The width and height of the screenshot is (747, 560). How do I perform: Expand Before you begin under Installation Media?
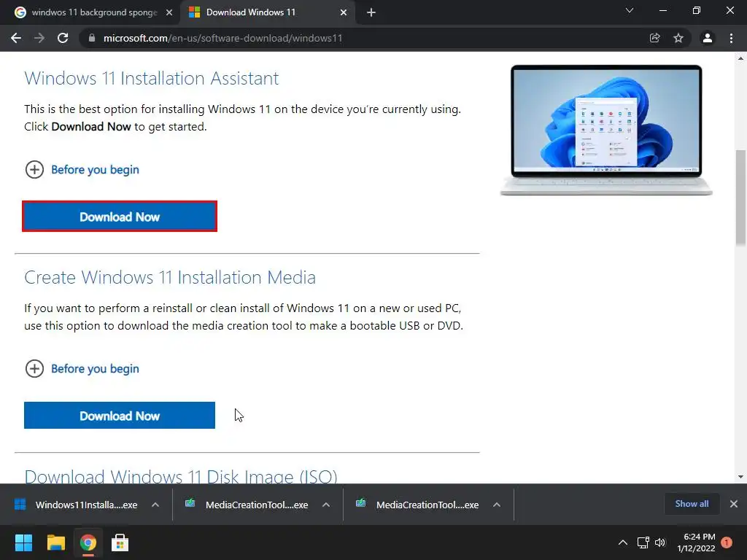pos(82,368)
